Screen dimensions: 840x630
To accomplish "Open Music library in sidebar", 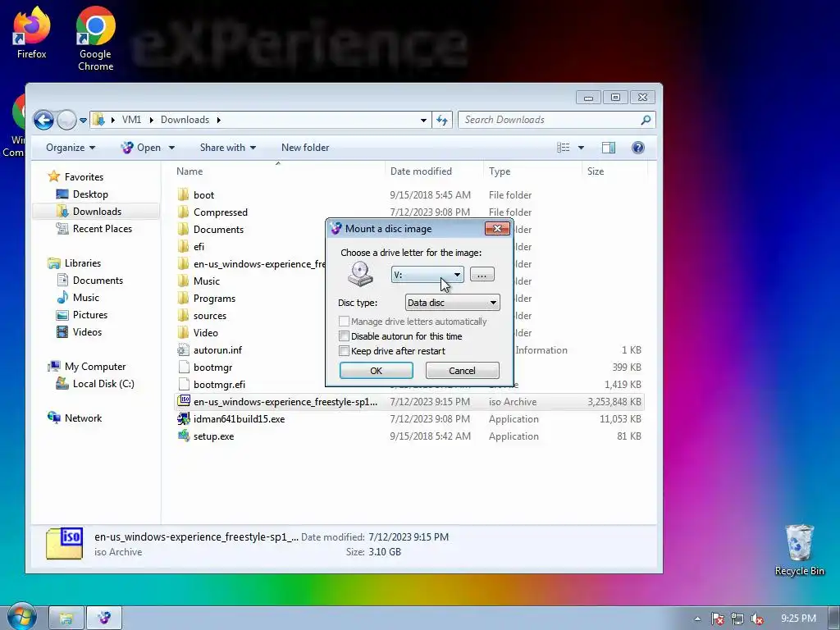I will coord(85,297).
